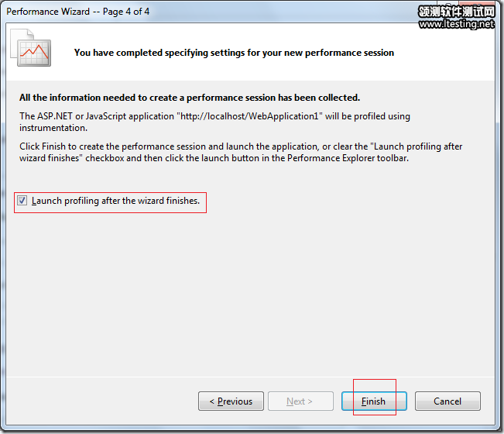Image resolution: width=504 pixels, height=434 pixels.
Task: Click the http://localhost/WebApplication1 URL text
Action: tap(249, 116)
